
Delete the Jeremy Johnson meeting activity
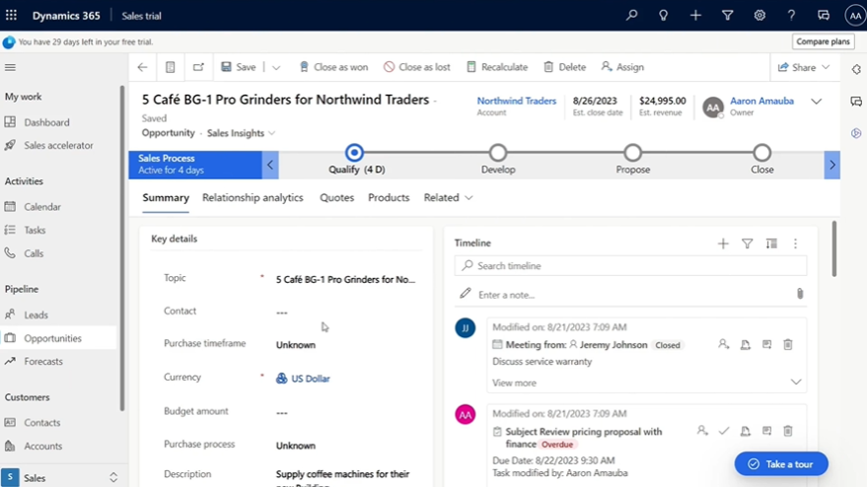click(x=787, y=345)
